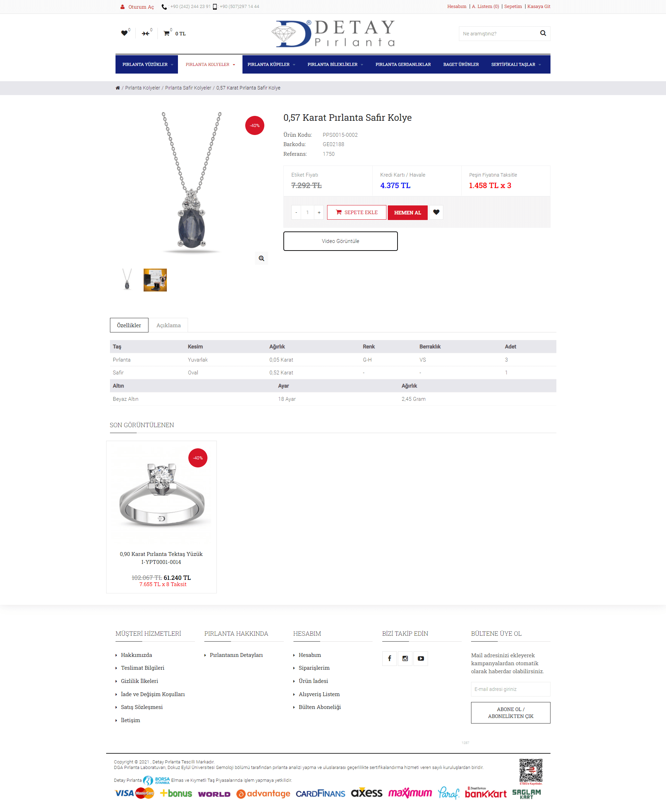Expand the Pırlanta Yüzükler menu dropdown

pos(147,65)
